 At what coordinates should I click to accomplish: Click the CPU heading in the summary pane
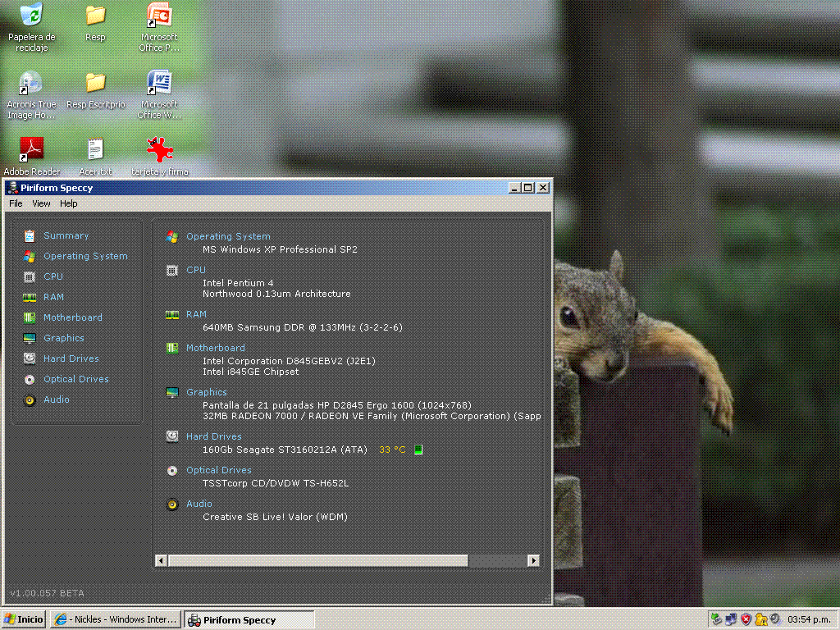(x=196, y=270)
